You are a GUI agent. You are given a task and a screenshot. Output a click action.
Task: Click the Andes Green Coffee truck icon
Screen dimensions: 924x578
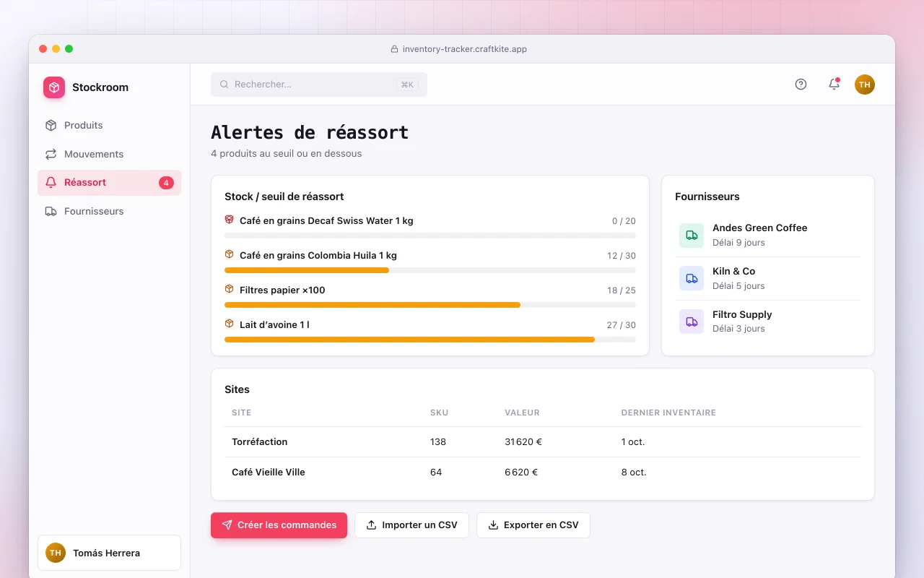[x=692, y=235]
